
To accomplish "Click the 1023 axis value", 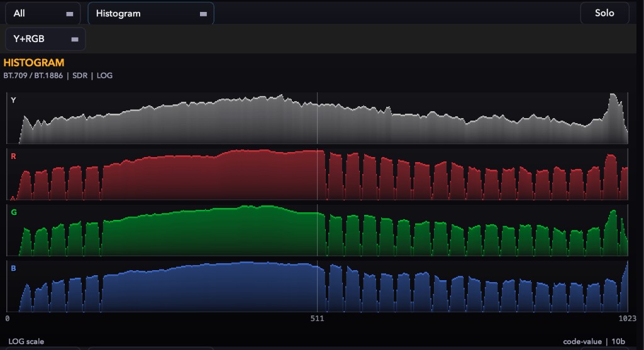I will (627, 319).
